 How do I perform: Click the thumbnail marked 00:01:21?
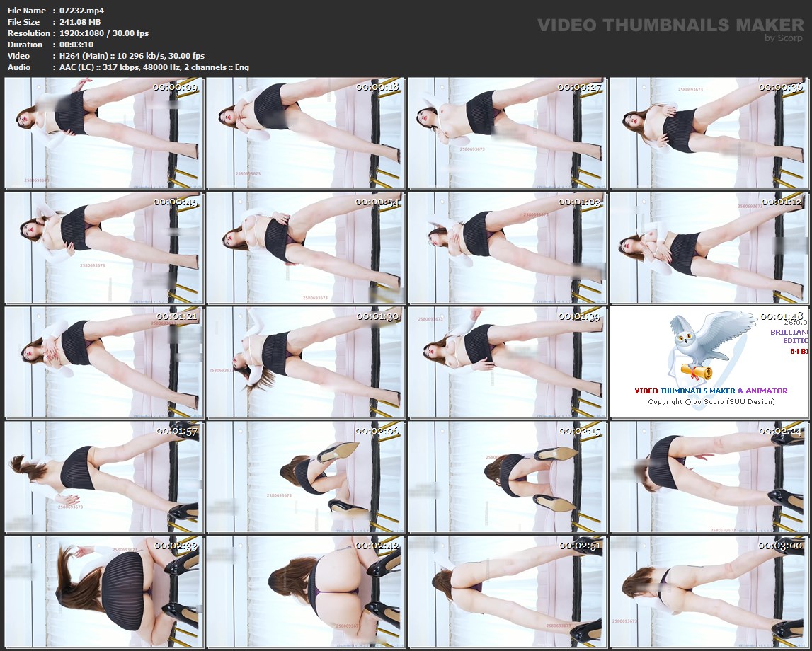(103, 362)
